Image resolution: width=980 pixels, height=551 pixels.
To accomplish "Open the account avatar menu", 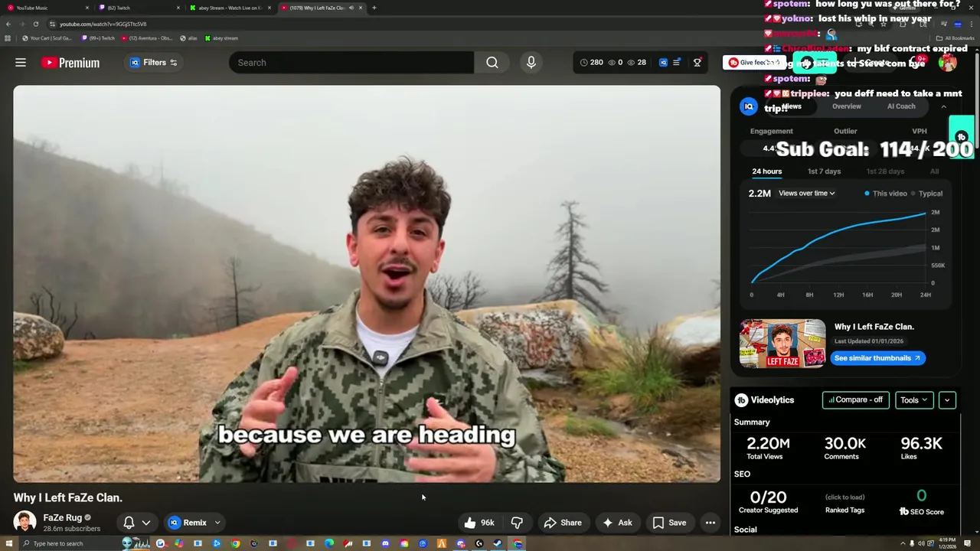I will (x=948, y=63).
